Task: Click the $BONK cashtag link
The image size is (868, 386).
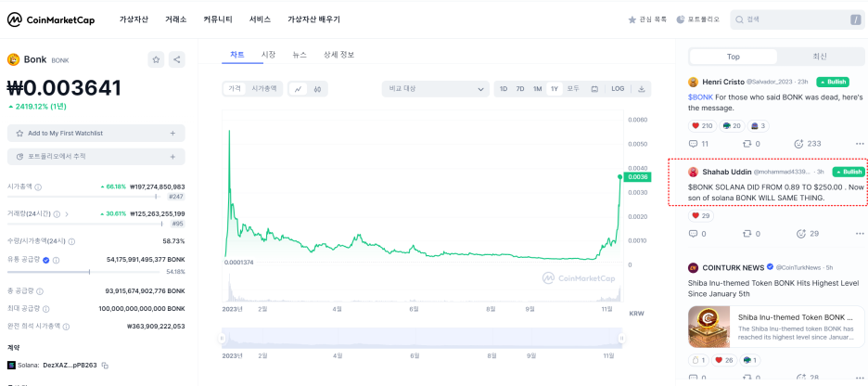Action: (700, 97)
